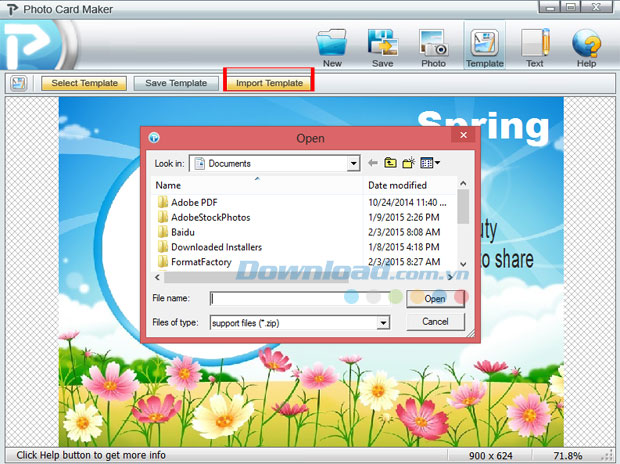Open the Text tool

pyautogui.click(x=535, y=46)
